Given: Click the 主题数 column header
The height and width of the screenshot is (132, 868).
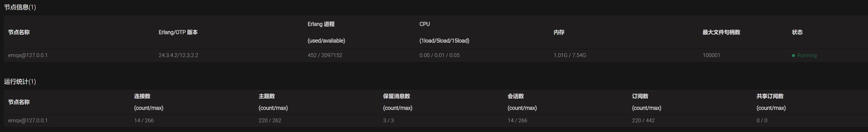Looking at the screenshot, I should click(x=267, y=96).
